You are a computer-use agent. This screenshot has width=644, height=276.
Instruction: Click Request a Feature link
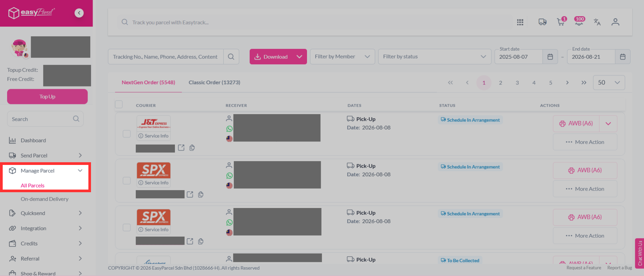[x=584, y=268]
